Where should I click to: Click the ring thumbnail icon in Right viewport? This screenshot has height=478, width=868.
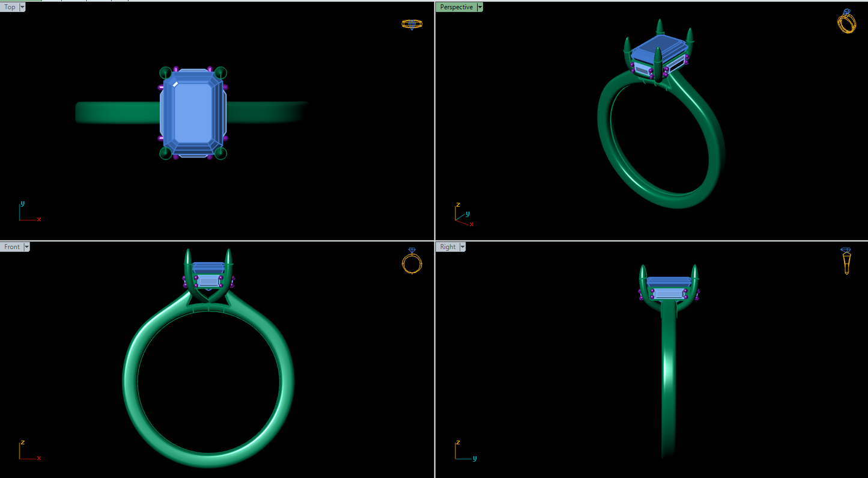coord(846,262)
